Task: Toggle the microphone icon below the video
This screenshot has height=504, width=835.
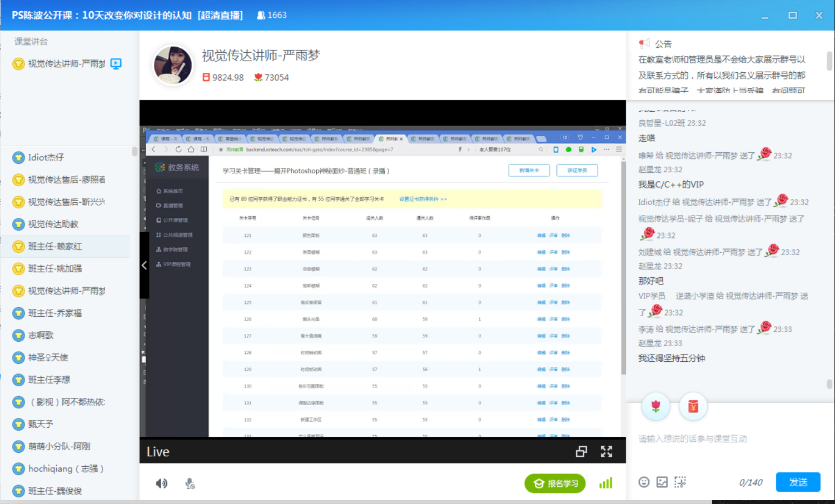Action: 190,483
